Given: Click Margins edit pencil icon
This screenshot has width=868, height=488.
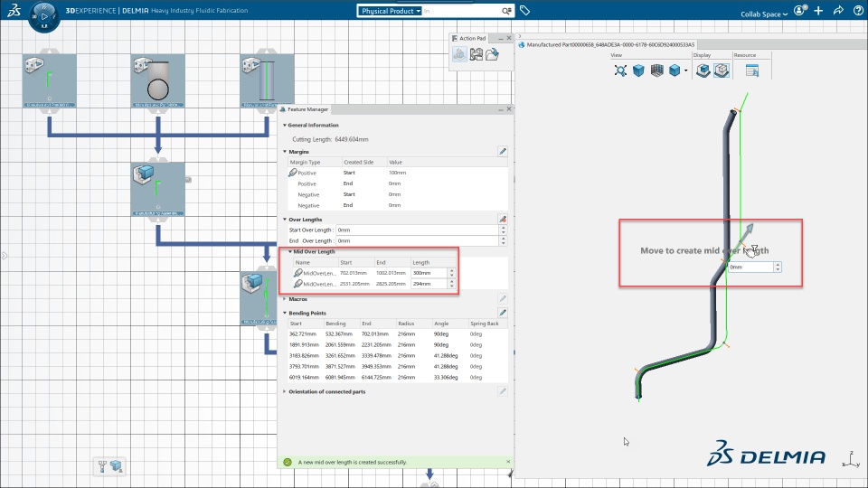Looking at the screenshot, I should (503, 151).
